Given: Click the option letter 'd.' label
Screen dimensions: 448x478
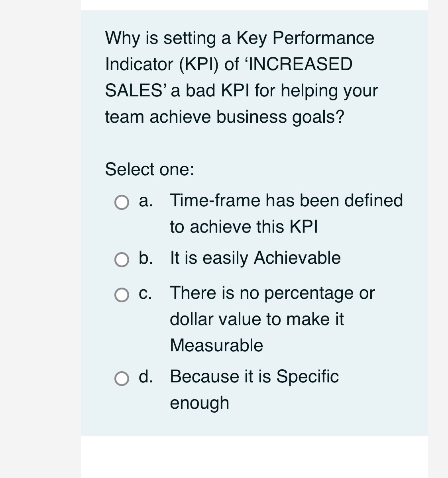Looking at the screenshot, I should pyautogui.click(x=146, y=377).
